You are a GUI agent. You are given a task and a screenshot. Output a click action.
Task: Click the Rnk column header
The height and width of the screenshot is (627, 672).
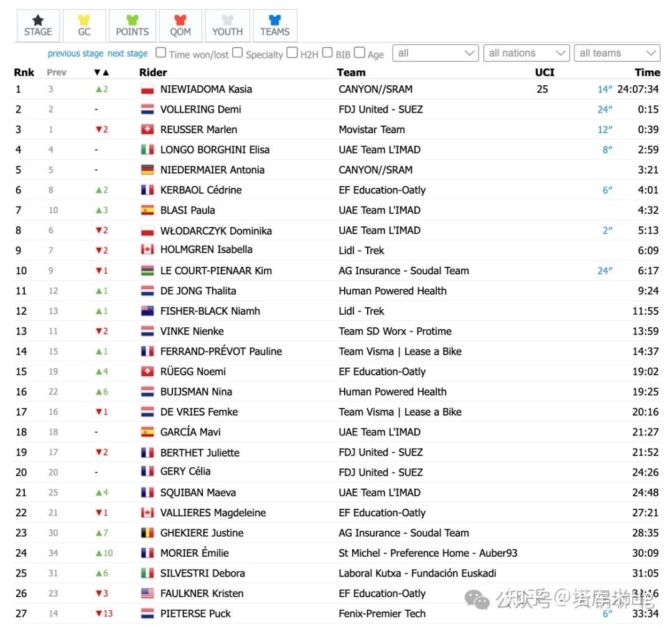pos(24,72)
